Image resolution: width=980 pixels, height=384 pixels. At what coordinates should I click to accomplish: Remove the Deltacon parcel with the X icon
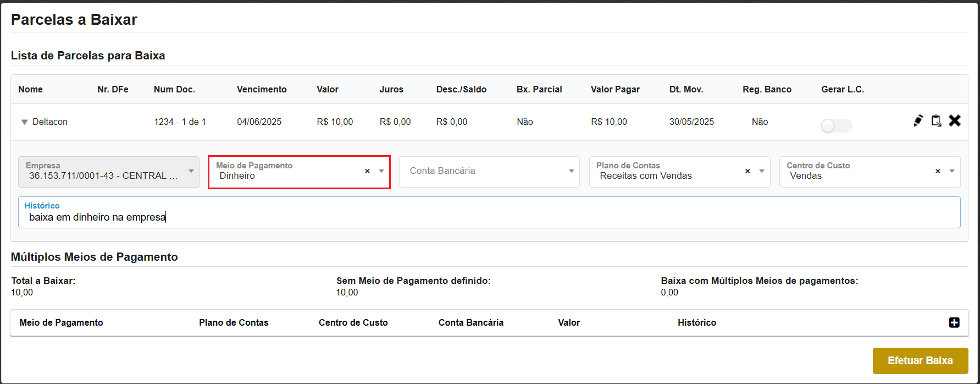[x=955, y=120]
